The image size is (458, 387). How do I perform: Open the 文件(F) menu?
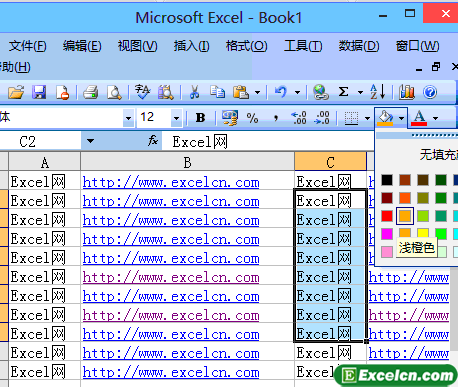click(28, 46)
